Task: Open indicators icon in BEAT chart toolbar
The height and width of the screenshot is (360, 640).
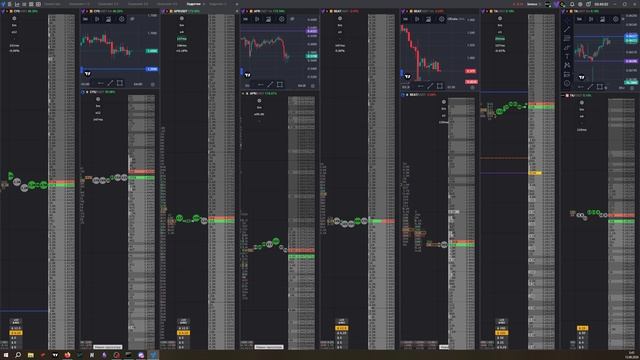Action: click(x=428, y=19)
